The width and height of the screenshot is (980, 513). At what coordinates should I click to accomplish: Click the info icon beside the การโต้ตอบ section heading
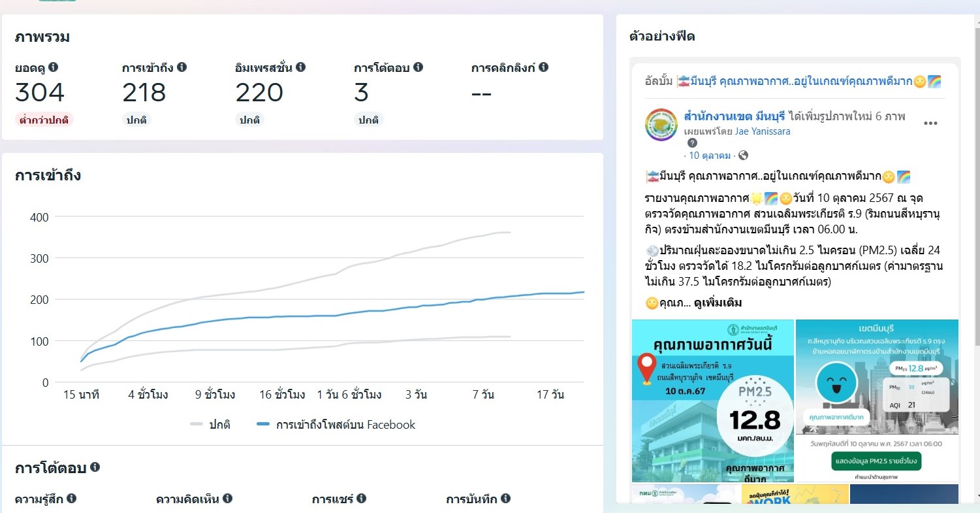point(95,467)
